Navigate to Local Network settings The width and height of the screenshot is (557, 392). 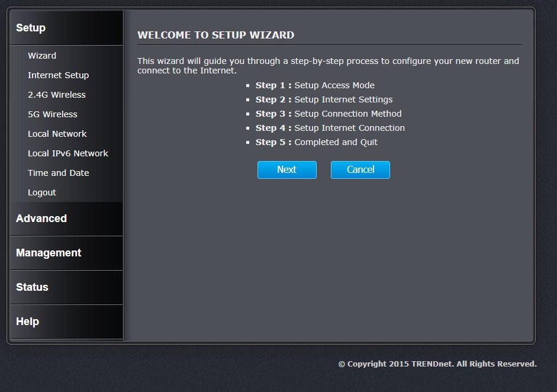pyautogui.click(x=57, y=134)
